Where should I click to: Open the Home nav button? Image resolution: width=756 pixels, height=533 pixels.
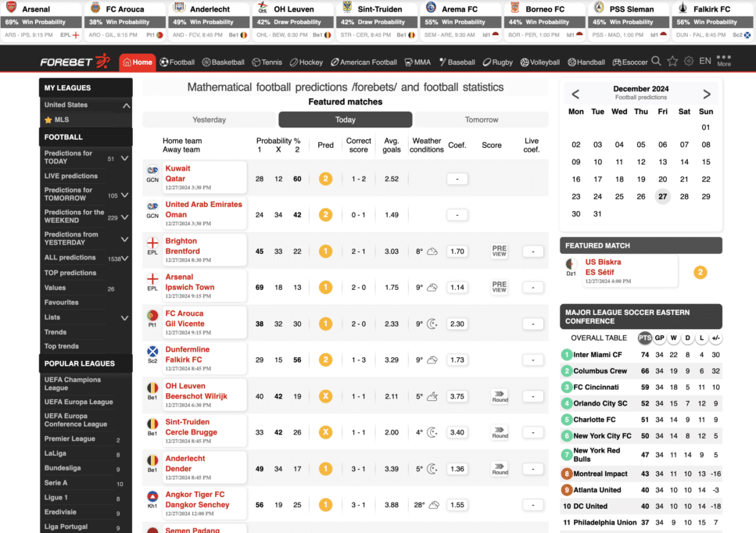138,63
